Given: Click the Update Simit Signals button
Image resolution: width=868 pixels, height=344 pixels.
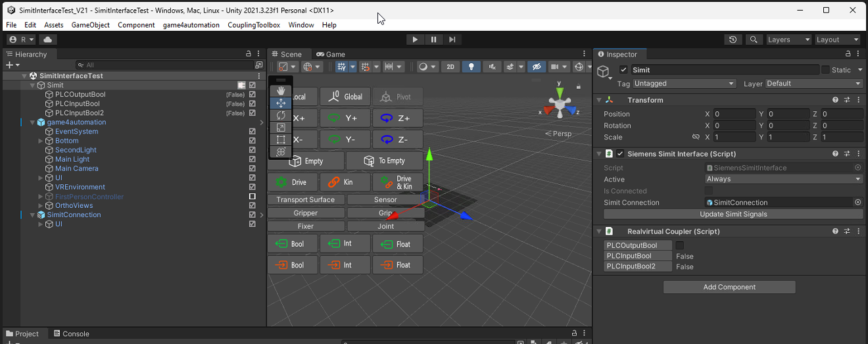Looking at the screenshot, I should coord(733,214).
